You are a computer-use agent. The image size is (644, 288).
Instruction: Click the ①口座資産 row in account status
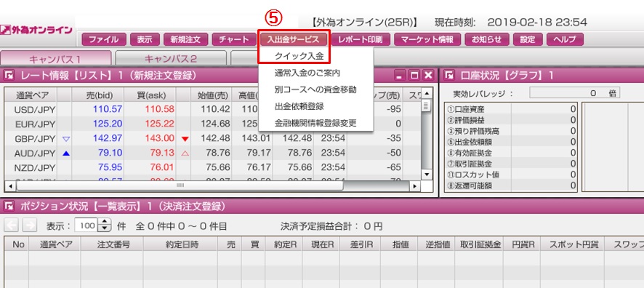(x=511, y=109)
